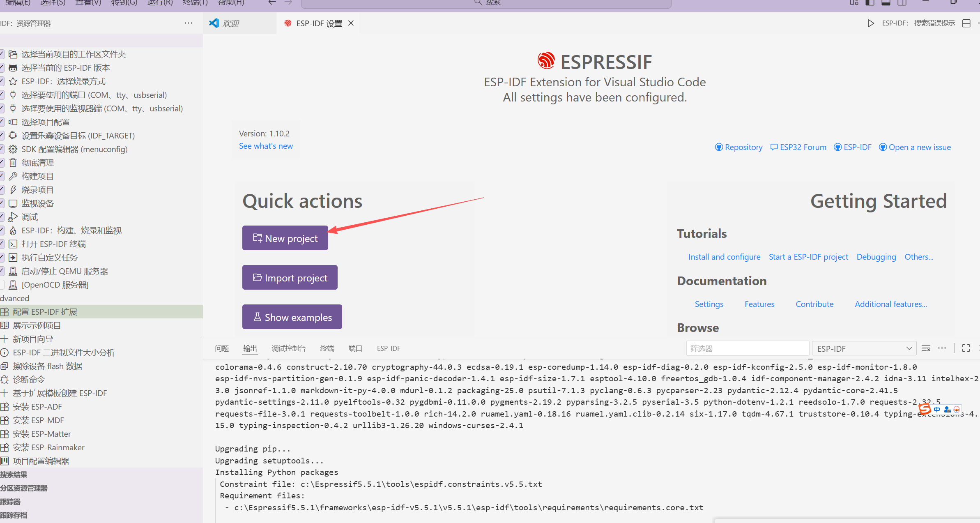
Task: Open the ESP-IDF output channel dropdown
Action: (x=864, y=348)
